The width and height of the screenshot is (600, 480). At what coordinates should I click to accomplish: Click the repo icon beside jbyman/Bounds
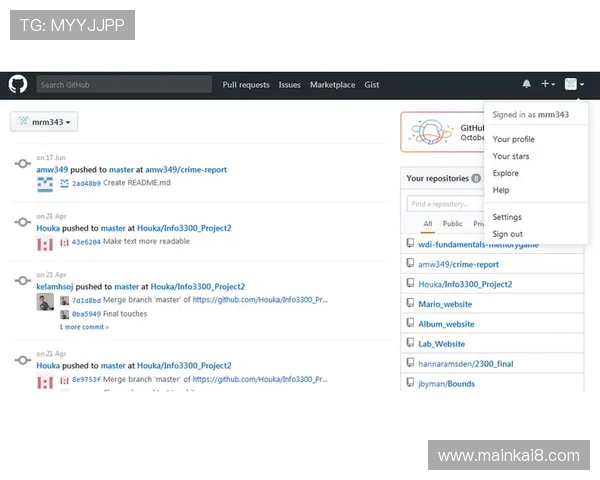[410, 383]
